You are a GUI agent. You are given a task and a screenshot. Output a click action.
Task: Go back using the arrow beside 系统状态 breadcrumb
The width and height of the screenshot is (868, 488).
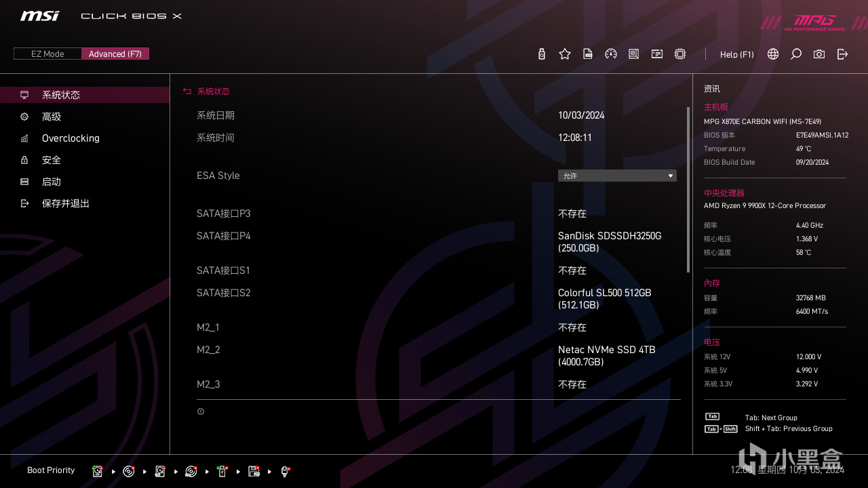(x=187, y=91)
